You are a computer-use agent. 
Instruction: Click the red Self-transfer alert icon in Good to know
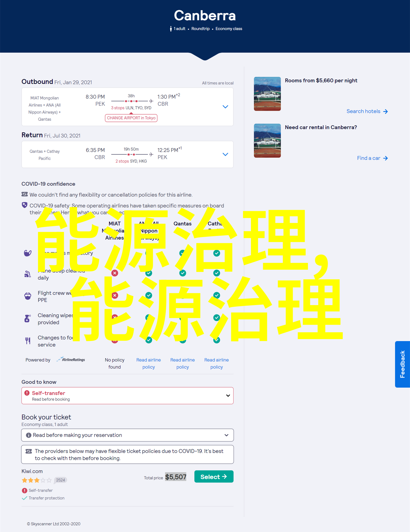coord(27,393)
